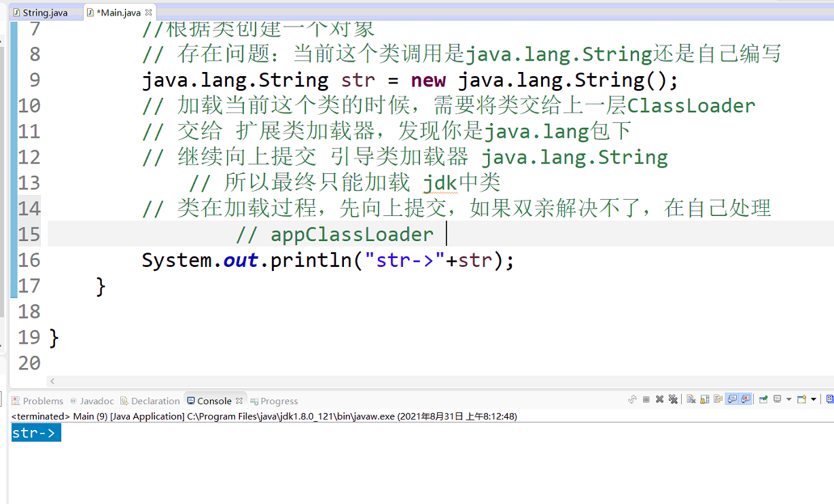Viewport: 834px width, 504px height.
Task: Click the Progress view icon
Action: (x=254, y=401)
